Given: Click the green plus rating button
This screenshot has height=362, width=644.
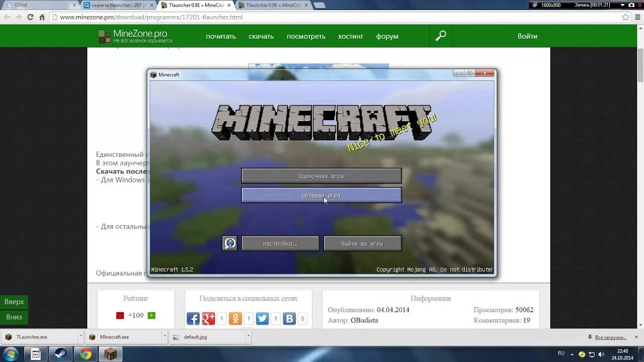Looking at the screenshot, I should point(151,315).
